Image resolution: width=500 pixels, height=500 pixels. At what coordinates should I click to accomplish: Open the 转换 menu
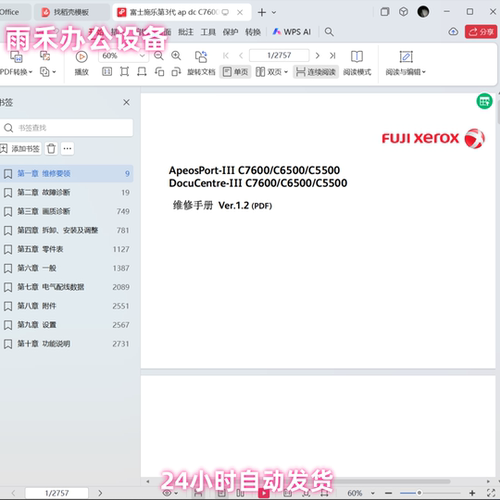click(253, 32)
